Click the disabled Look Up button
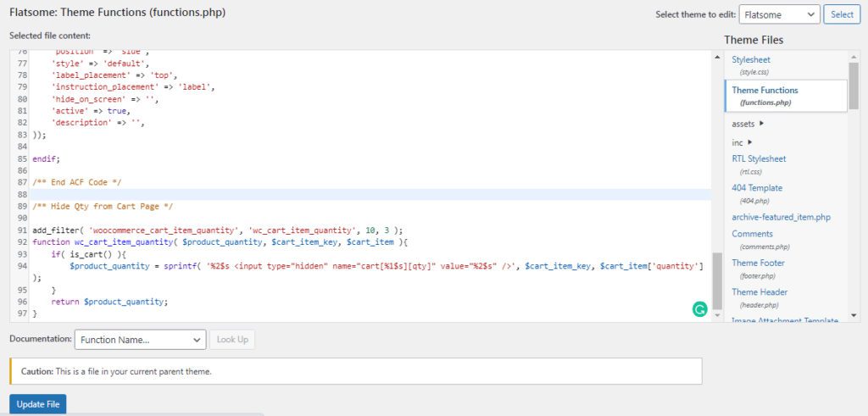Viewport: 868px width, 416px height. (x=232, y=339)
